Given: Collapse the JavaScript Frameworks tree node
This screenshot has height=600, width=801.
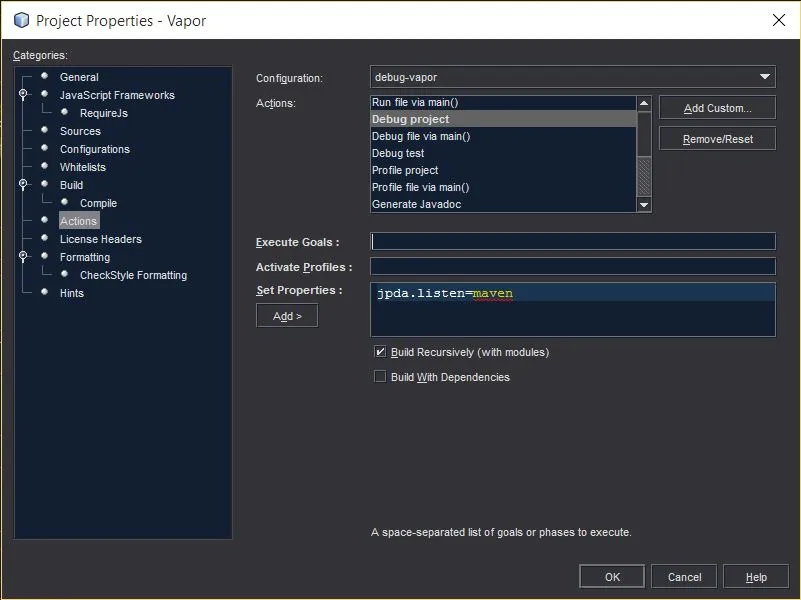Looking at the screenshot, I should [23, 94].
